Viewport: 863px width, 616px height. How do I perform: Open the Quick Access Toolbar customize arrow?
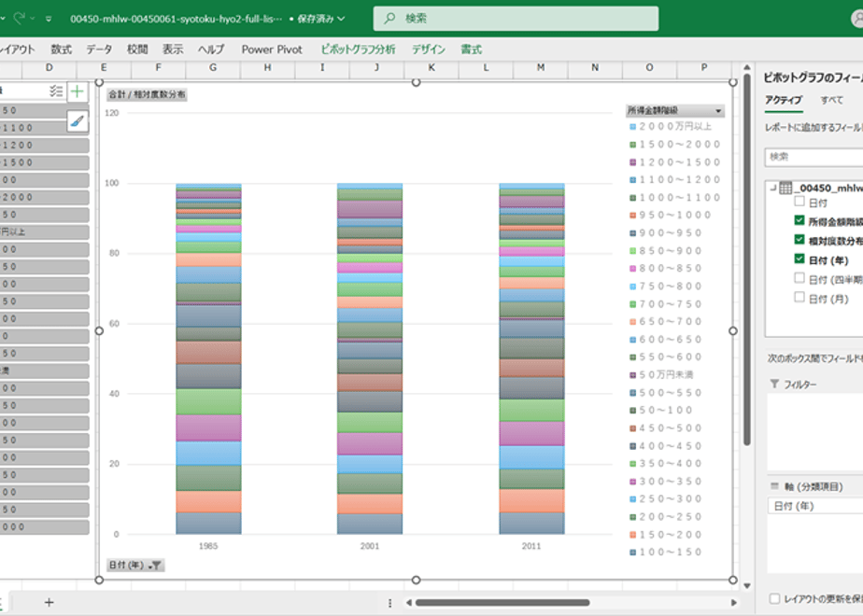[x=49, y=19]
